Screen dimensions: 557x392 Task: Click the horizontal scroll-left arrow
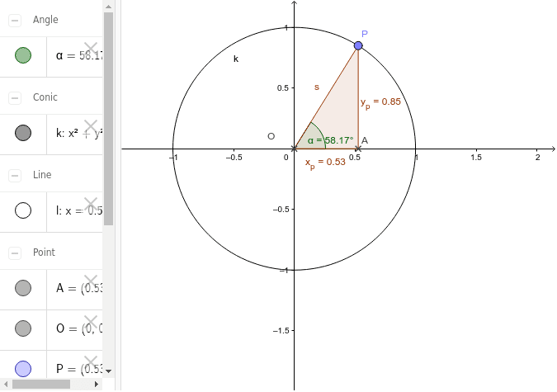tap(5, 385)
